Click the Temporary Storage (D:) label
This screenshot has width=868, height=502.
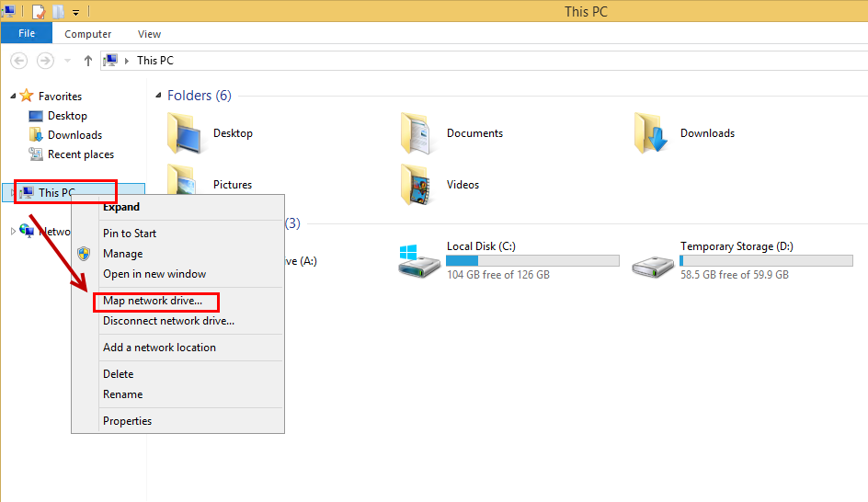tap(737, 246)
